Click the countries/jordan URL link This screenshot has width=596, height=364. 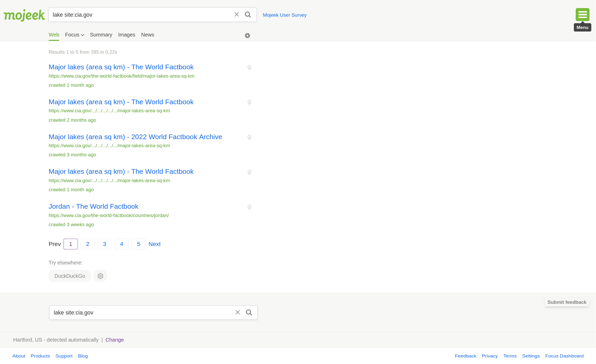tap(109, 215)
